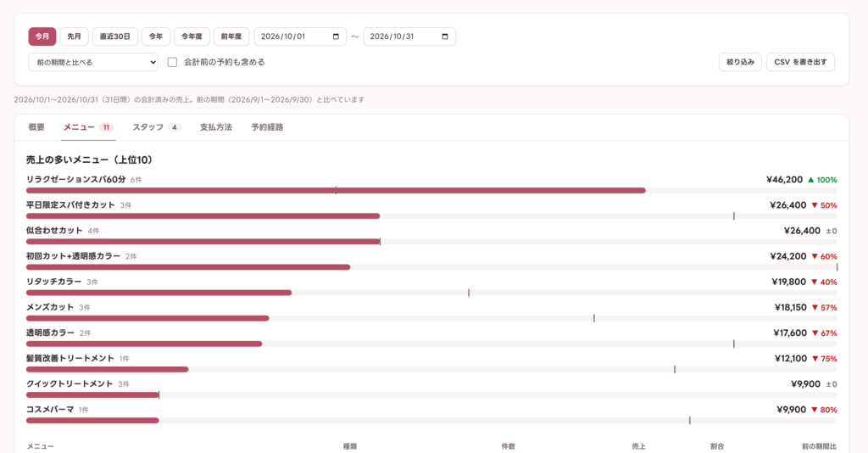Click the 透明感カラー 2件 menu name
Viewport: 868px width, 453px height.
[x=50, y=333]
